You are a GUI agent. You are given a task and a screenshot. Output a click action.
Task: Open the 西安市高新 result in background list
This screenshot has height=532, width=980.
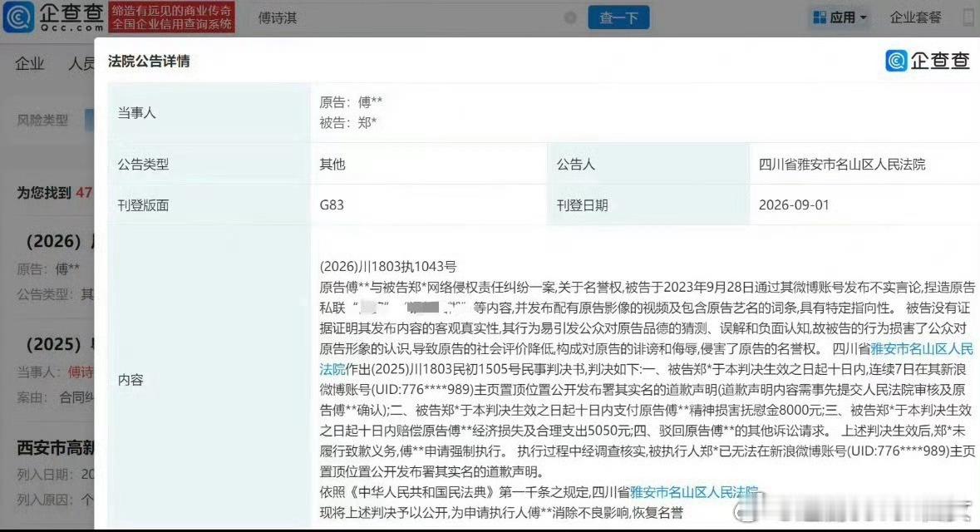tap(55, 447)
